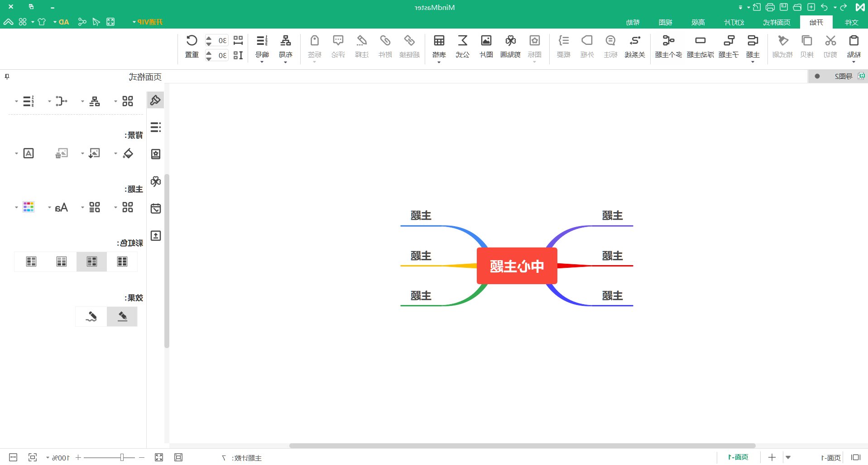868x465 pixels.
Task: Switch to the 视图 view tab
Action: click(665, 22)
